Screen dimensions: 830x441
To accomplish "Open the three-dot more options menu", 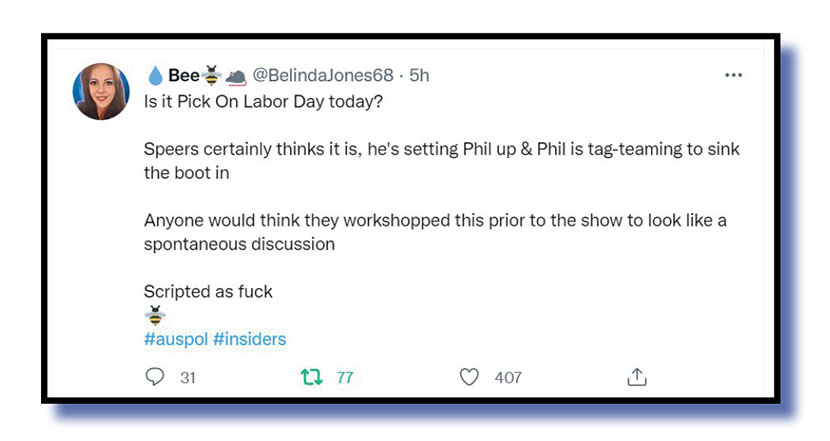I will point(733,76).
